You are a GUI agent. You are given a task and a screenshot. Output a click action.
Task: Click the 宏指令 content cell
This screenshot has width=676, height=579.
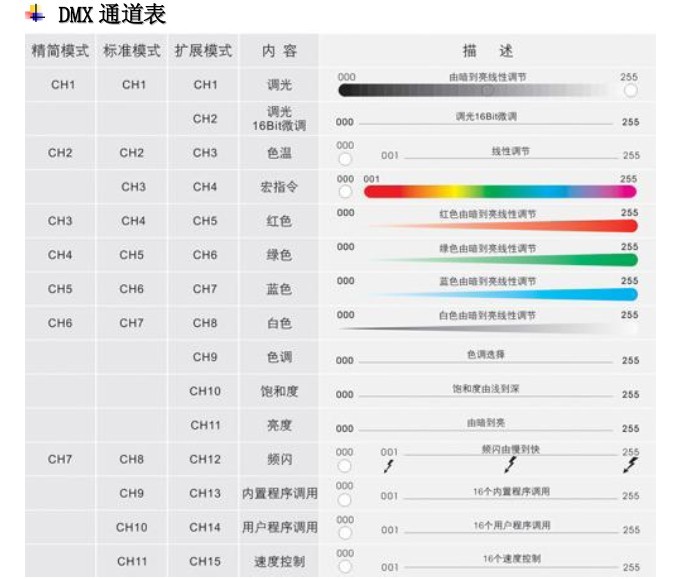tap(279, 187)
